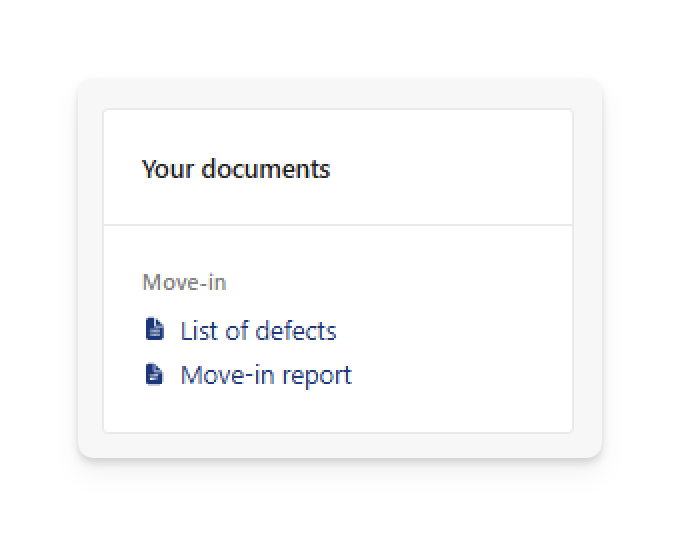680x536 pixels.
Task: Click the dark blue page icon below List of defects
Action: 154,374
